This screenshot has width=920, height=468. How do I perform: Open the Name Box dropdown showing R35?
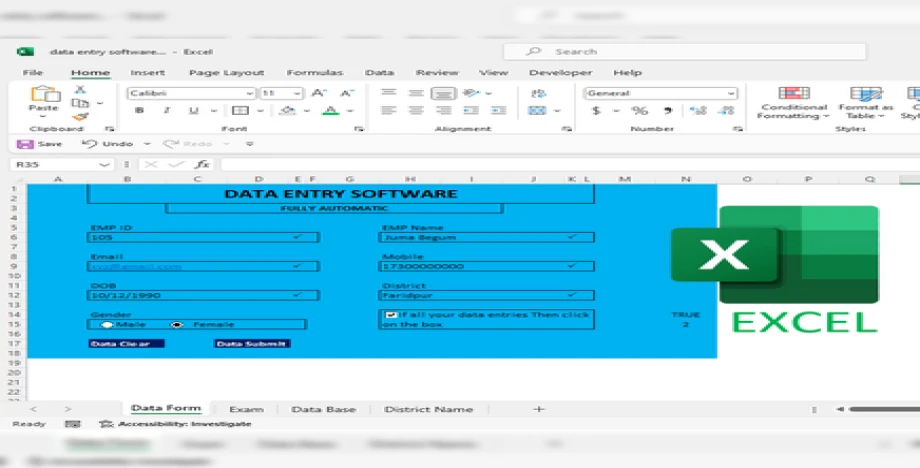(106, 165)
